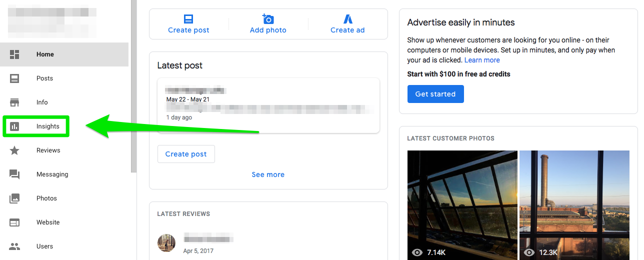Image resolution: width=644 pixels, height=260 pixels.
Task: Click the reviewer avatar dated Apr 5, 2017
Action: [x=166, y=243]
